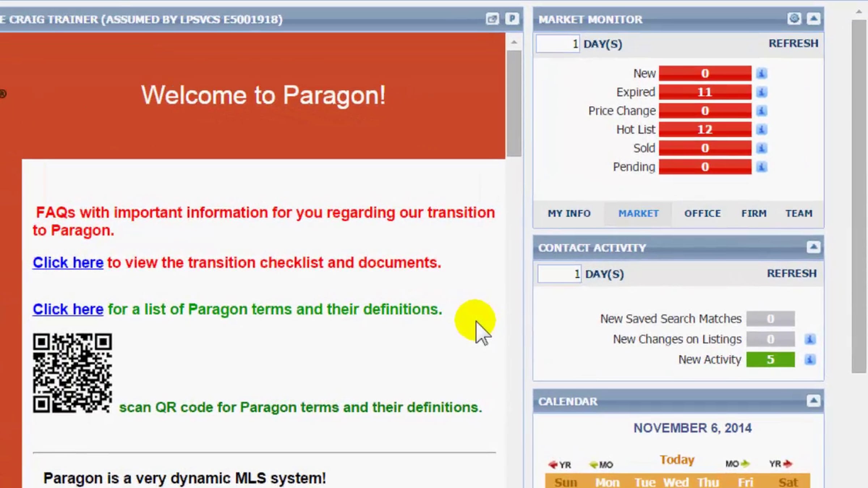868x488 pixels.
Task: Open the OFFICE tab
Action: click(x=702, y=214)
